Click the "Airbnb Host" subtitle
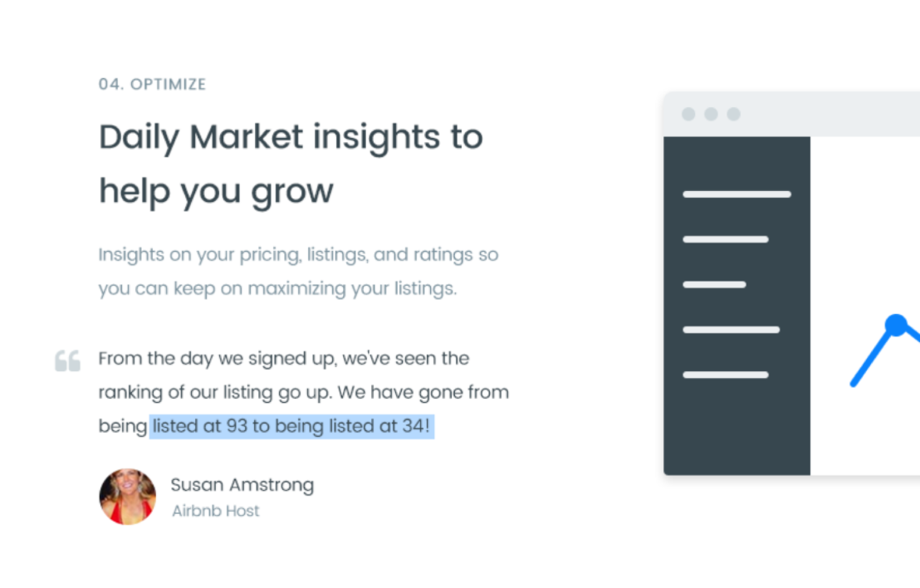The width and height of the screenshot is (920, 588). (215, 511)
